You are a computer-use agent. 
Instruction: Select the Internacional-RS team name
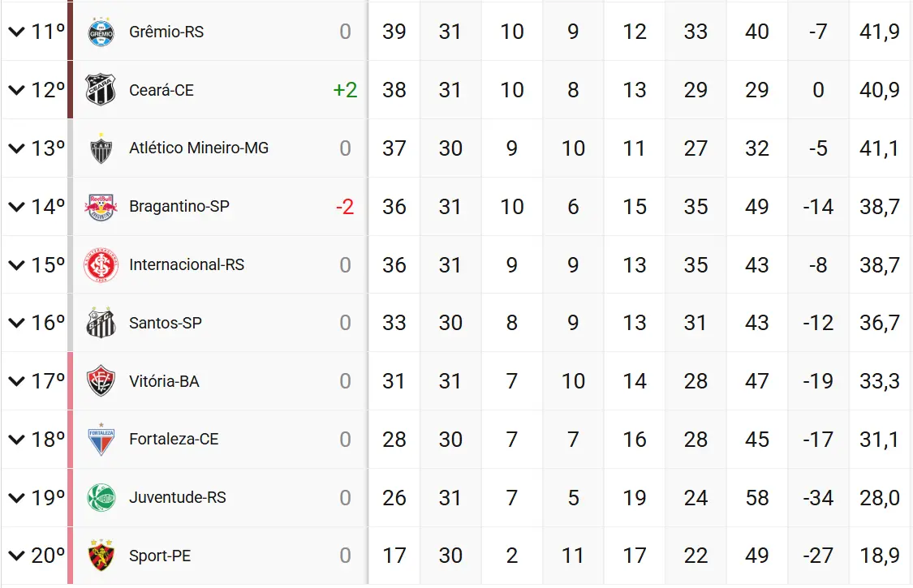pos(187,265)
